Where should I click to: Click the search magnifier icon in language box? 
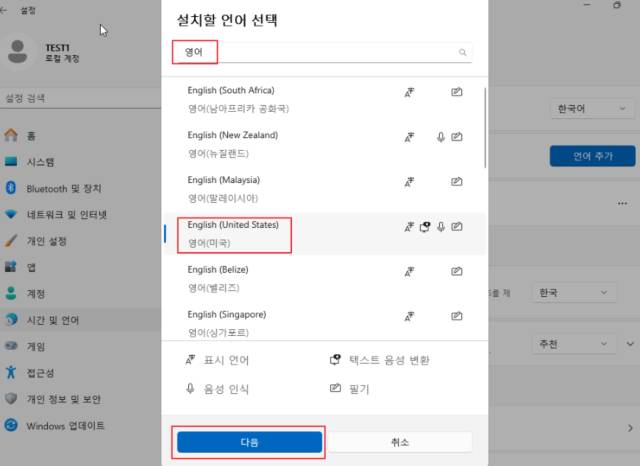coord(462,52)
